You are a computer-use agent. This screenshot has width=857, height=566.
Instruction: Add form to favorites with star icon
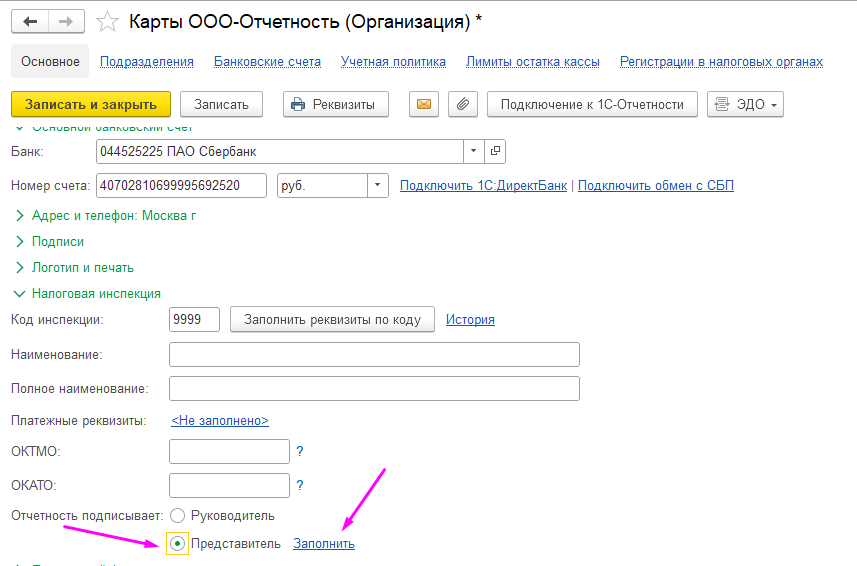[x=106, y=21]
